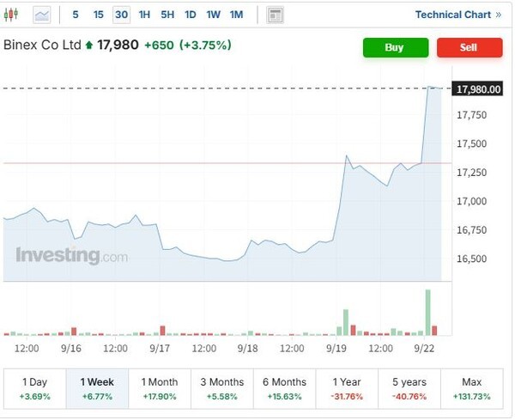Set the interval to 5 minutes

coord(76,15)
